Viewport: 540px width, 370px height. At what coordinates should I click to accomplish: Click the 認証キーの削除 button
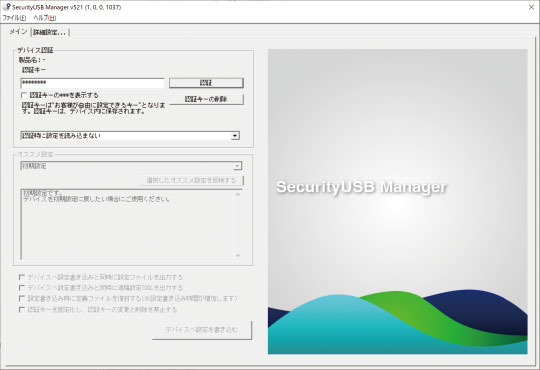point(206,99)
